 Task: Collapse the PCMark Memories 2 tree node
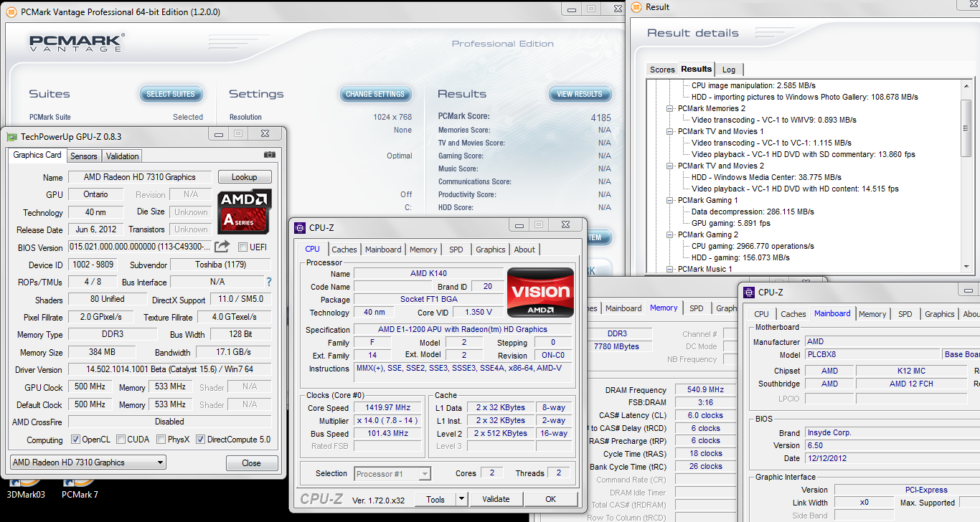coord(672,109)
